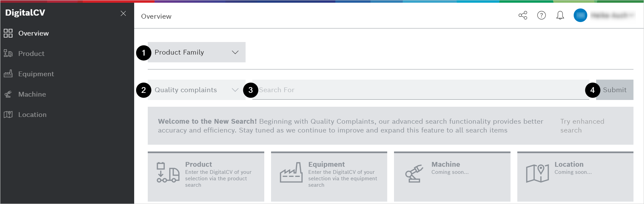This screenshot has height=204, width=644.
Task: Select Machine in the sidebar menu
Action: tap(32, 94)
